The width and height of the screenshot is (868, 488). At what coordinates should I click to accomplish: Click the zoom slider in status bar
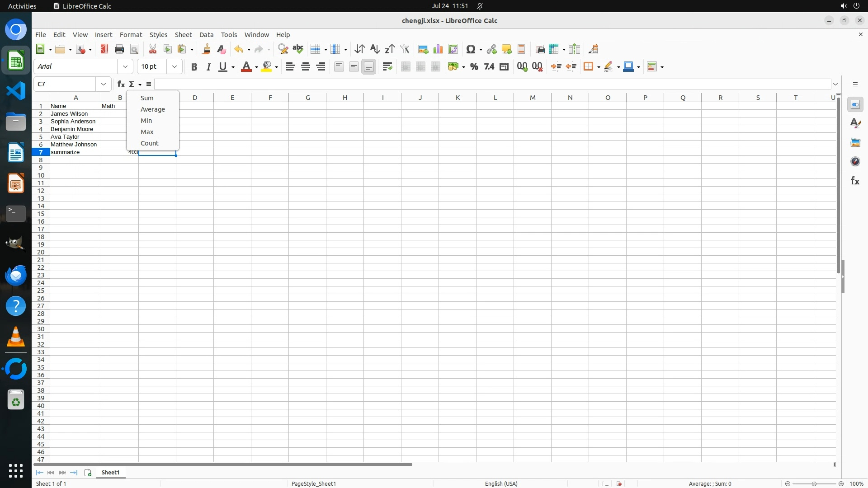tap(814, 484)
